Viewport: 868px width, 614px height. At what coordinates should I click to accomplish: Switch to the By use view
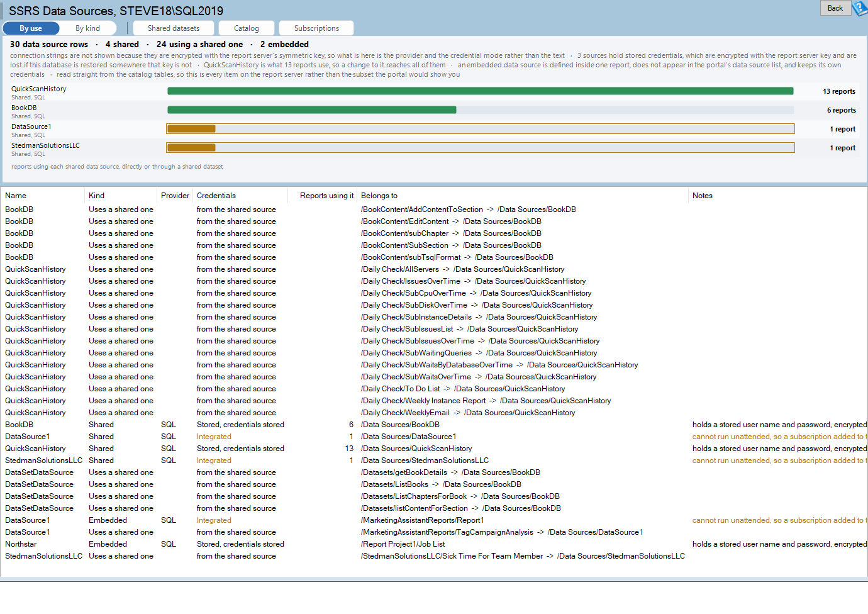[31, 28]
